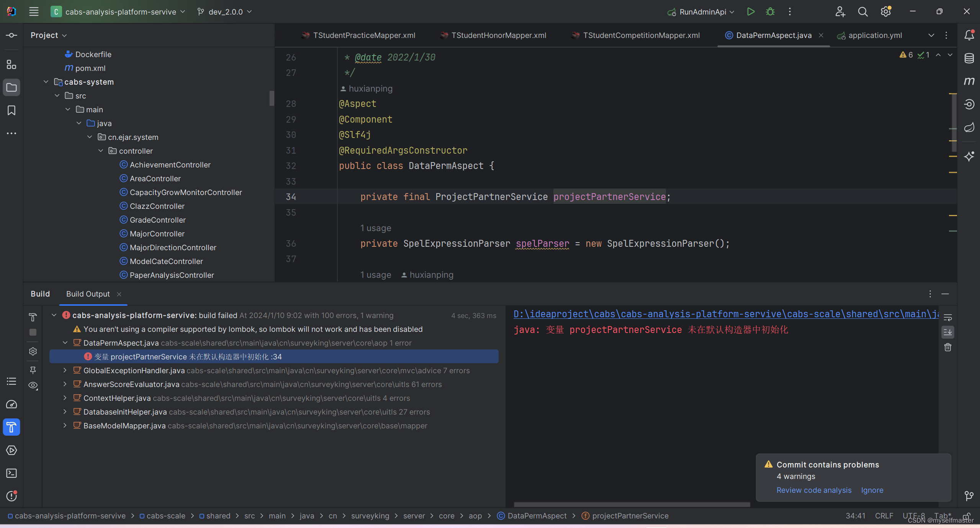
Task: Switch to TStudentCompetitionMapper.xml tab
Action: click(636, 35)
